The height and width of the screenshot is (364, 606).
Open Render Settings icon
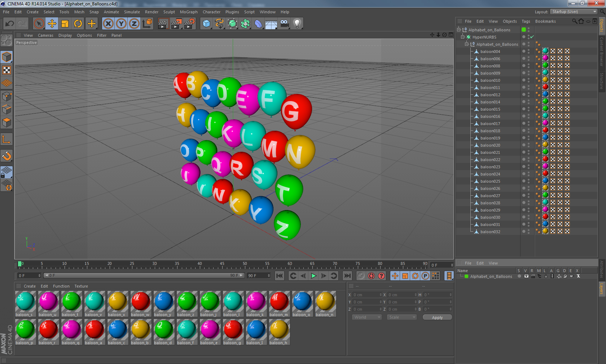coord(190,24)
